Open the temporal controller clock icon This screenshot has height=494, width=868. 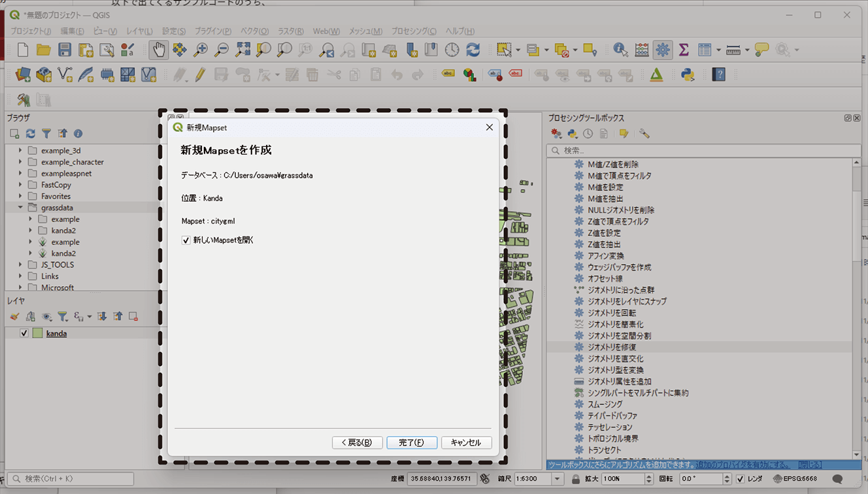452,50
